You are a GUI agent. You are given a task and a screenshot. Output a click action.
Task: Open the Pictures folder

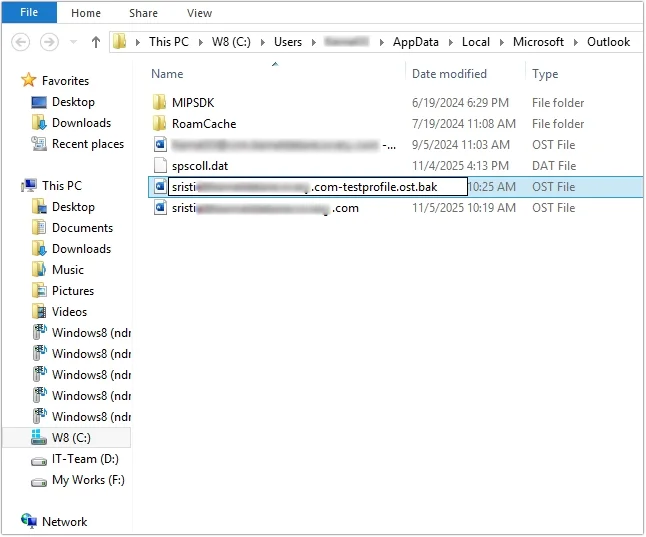73,291
